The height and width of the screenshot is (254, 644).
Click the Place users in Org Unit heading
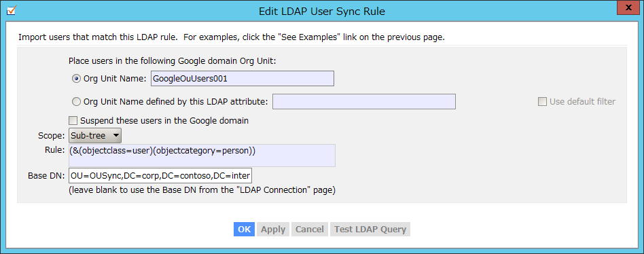coord(173,61)
